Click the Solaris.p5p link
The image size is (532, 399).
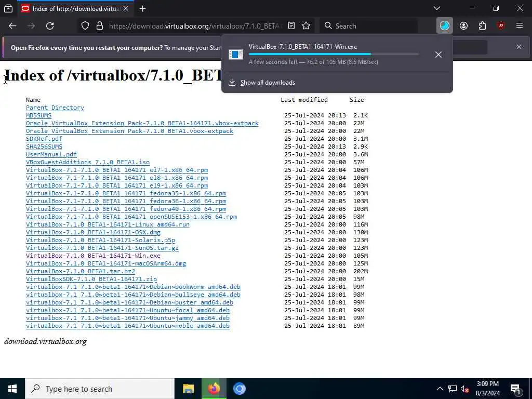pyautogui.click(x=100, y=240)
